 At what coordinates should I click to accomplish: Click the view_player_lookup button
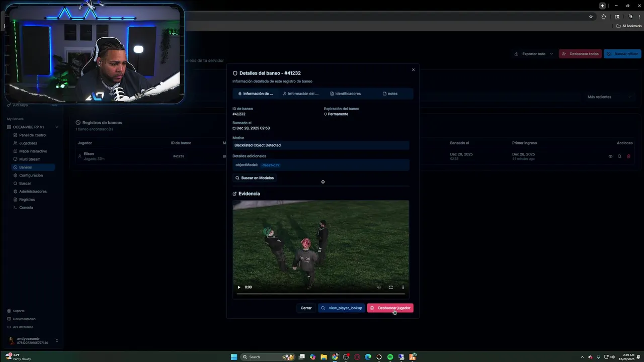[x=342, y=308]
